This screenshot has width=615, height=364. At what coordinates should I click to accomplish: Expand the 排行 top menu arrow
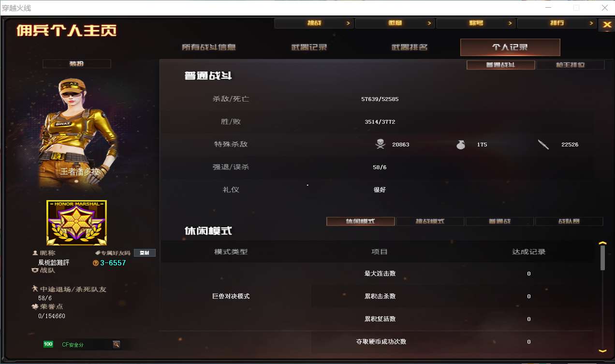(591, 23)
